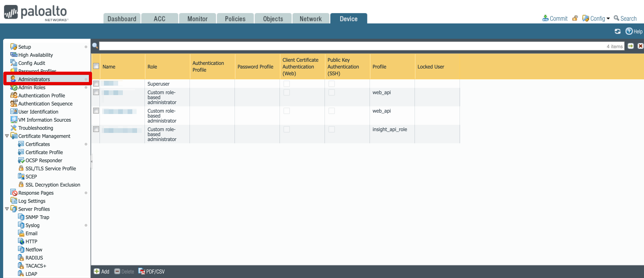Open Admin Roles in the sidebar
644x278 pixels.
(x=32, y=87)
